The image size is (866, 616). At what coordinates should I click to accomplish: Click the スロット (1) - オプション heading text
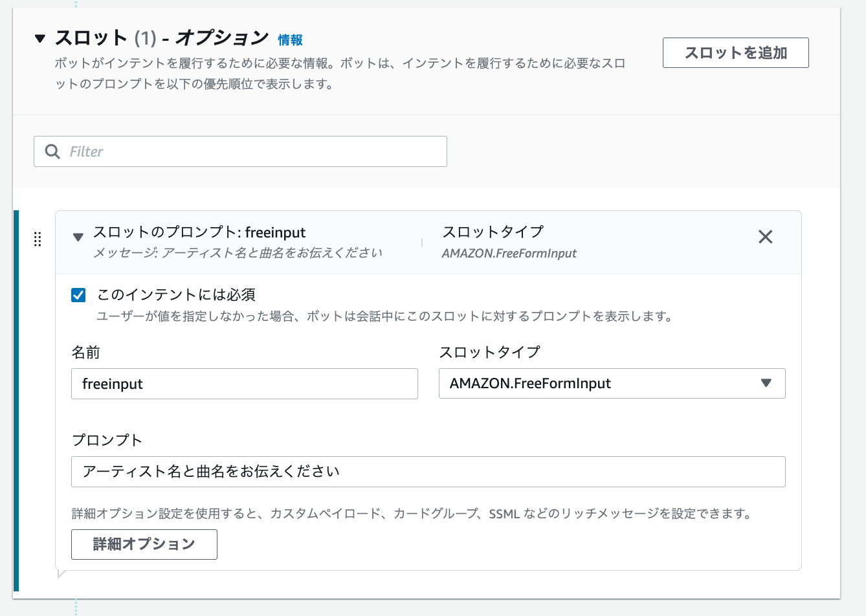[x=162, y=38]
